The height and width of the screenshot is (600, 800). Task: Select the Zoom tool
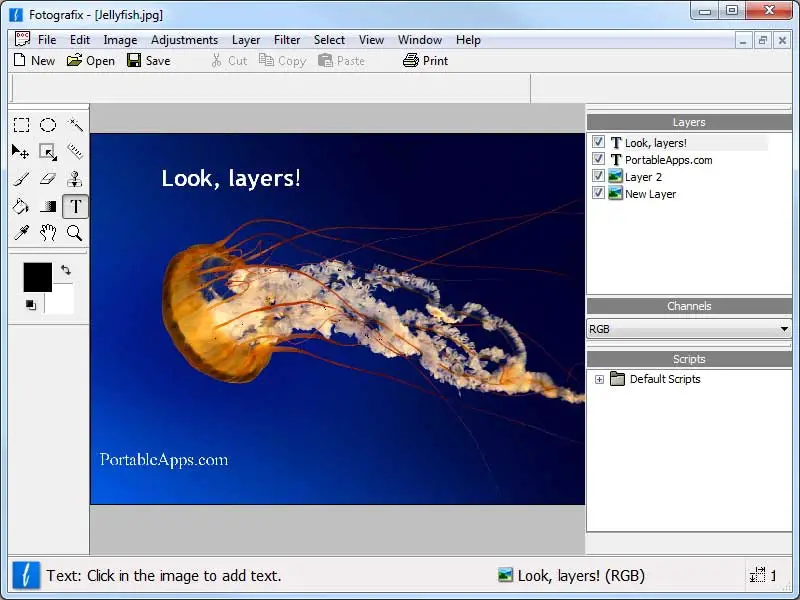75,233
